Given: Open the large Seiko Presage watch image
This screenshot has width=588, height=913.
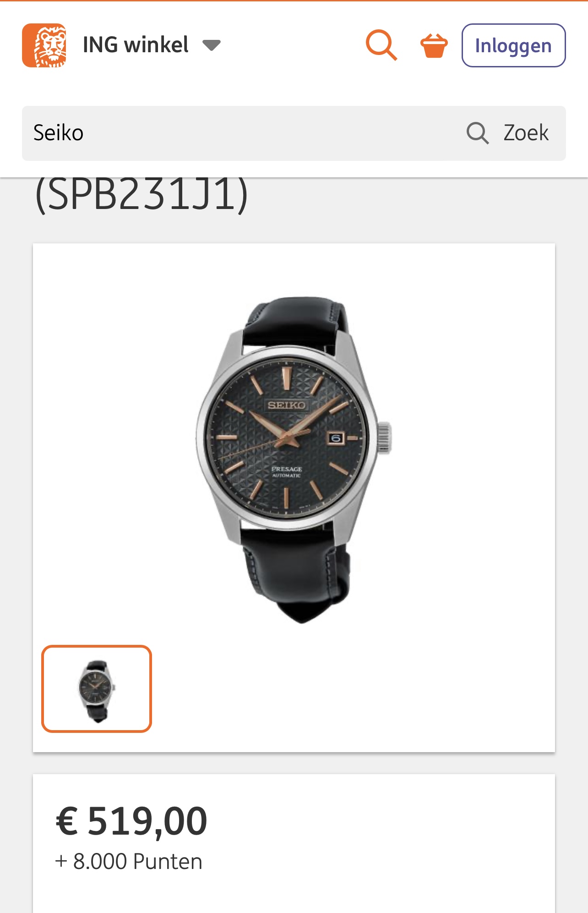Looking at the screenshot, I should coord(294,459).
